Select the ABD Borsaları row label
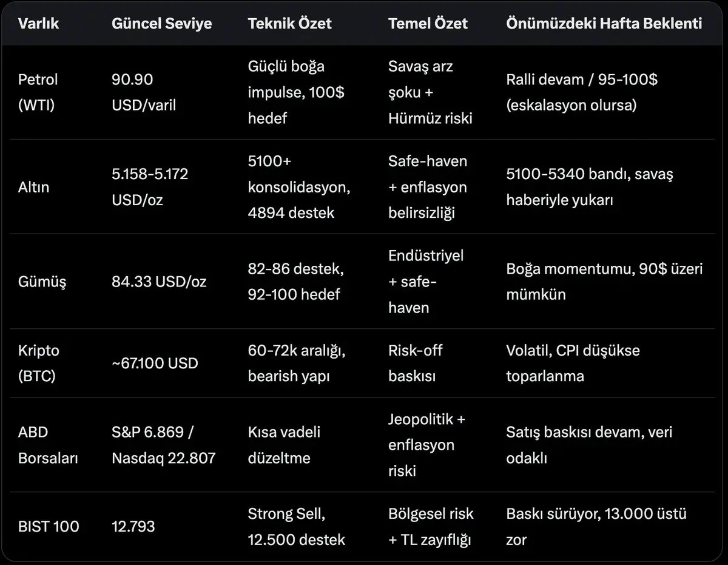 coord(48,445)
